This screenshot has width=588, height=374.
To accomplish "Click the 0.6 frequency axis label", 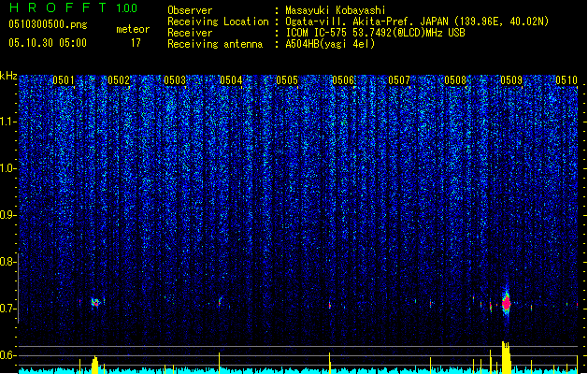I will tap(7, 355).
